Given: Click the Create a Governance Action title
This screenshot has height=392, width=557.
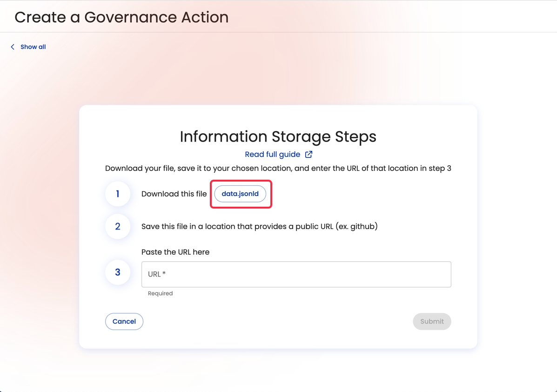Looking at the screenshot, I should 121,17.
